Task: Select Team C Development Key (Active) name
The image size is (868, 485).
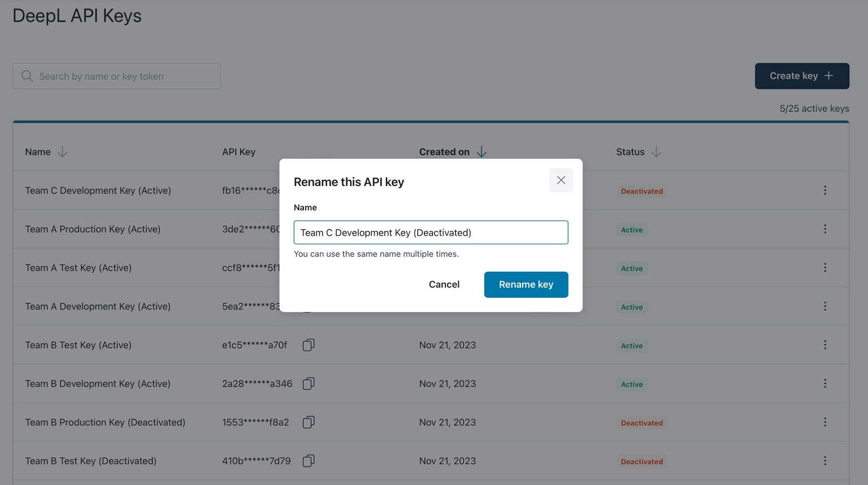Action: 98,190
